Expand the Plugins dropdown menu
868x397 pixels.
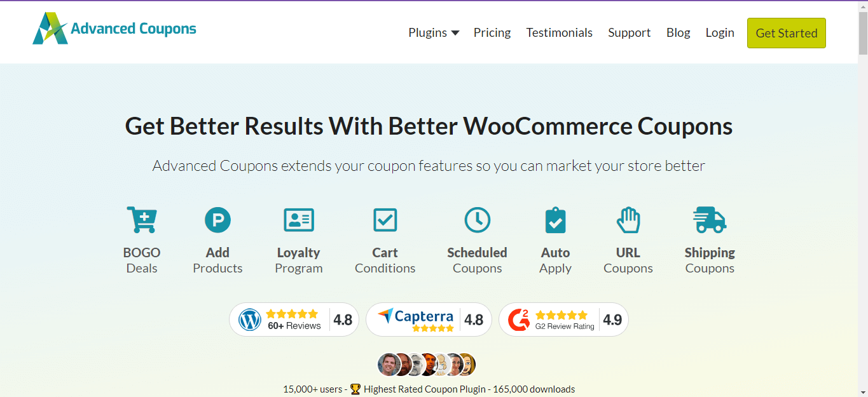coord(433,33)
